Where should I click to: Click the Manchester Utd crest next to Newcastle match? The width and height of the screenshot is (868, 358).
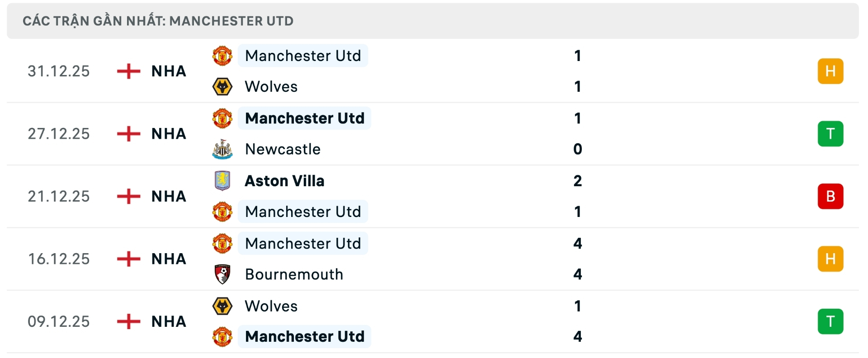click(222, 118)
